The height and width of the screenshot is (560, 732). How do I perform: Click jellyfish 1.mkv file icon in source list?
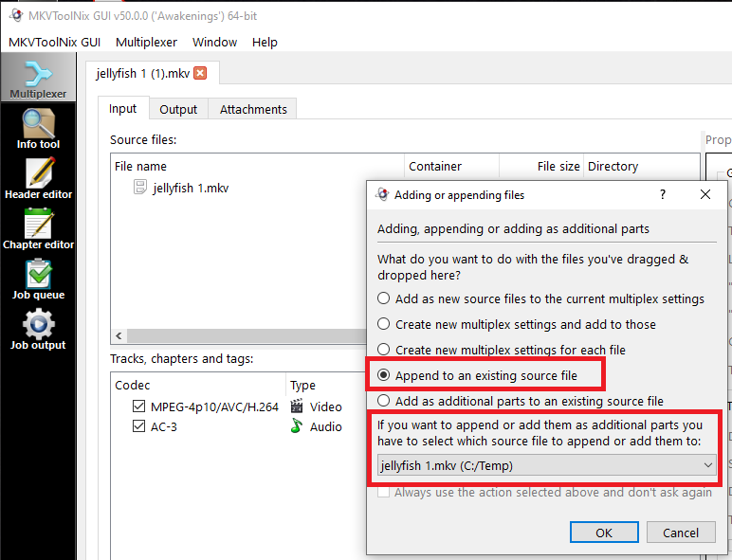(x=140, y=187)
